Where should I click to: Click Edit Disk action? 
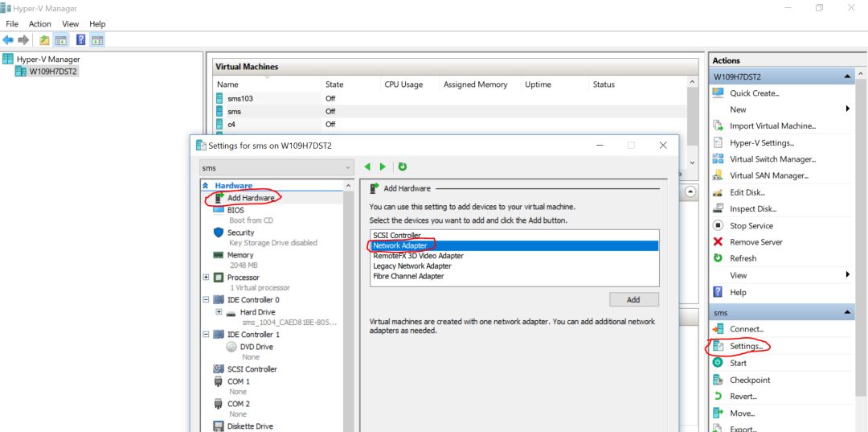pos(747,192)
